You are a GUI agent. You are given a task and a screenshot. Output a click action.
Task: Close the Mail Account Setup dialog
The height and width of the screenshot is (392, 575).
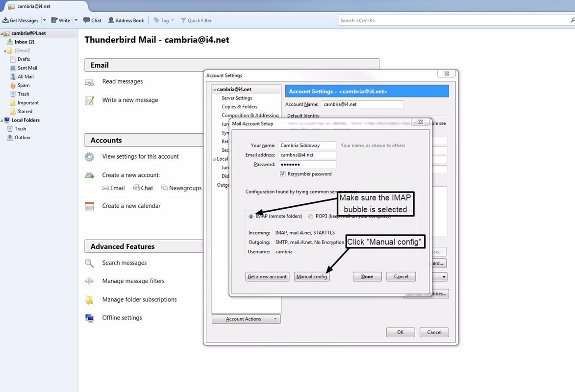pyautogui.click(x=421, y=122)
